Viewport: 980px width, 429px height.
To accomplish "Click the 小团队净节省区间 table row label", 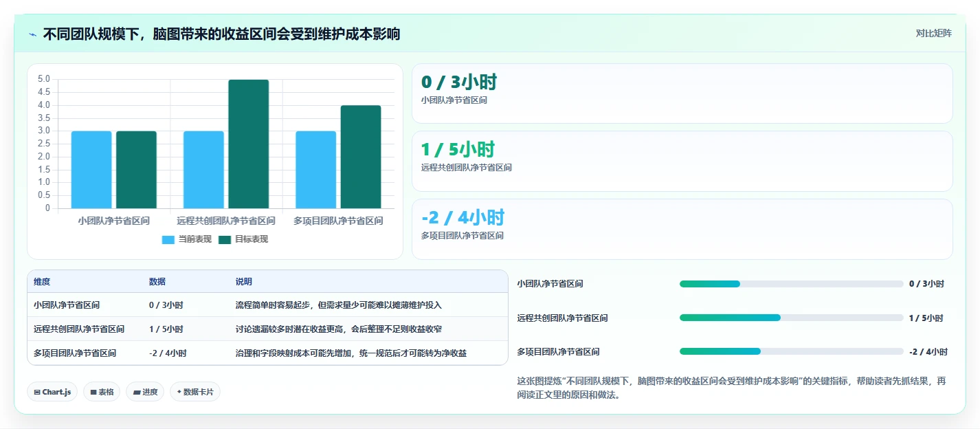I will pyautogui.click(x=67, y=305).
